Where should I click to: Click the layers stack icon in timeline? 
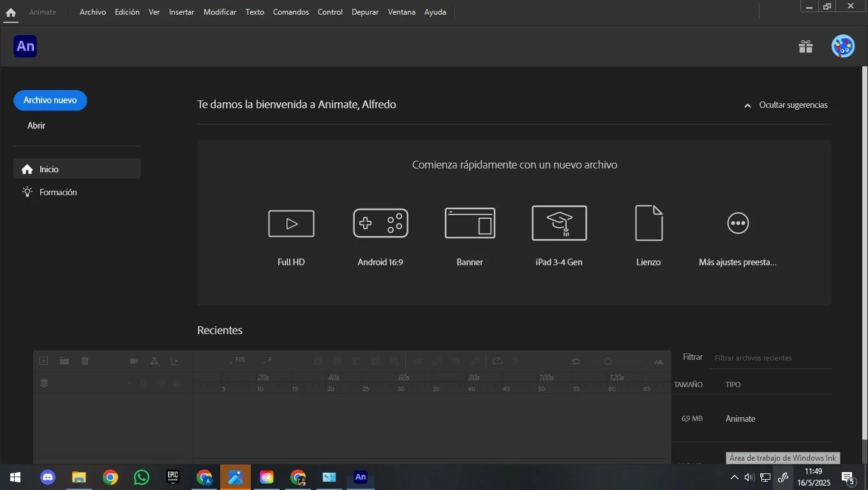(44, 383)
